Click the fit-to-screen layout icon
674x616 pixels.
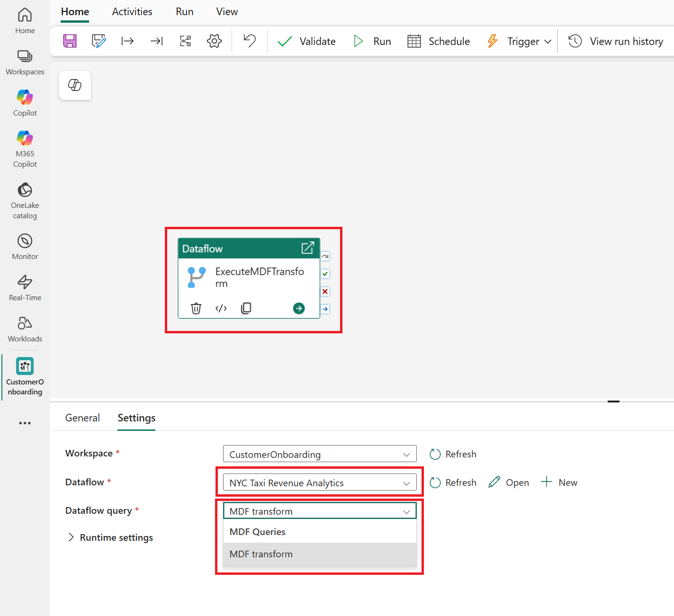pyautogui.click(x=185, y=41)
